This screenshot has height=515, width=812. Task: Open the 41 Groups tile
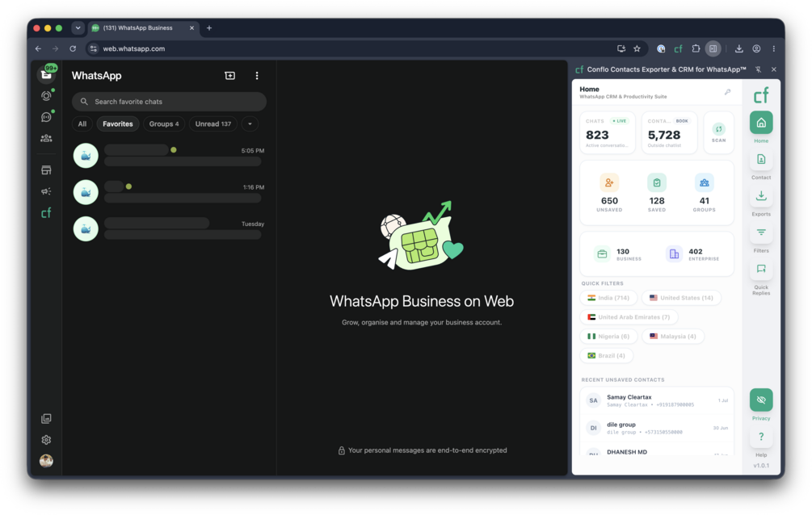(705, 193)
